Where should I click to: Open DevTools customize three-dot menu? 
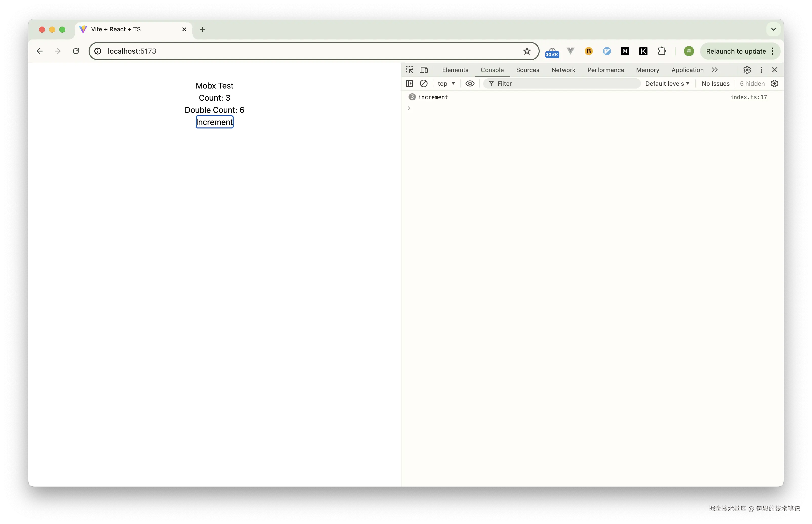761,70
